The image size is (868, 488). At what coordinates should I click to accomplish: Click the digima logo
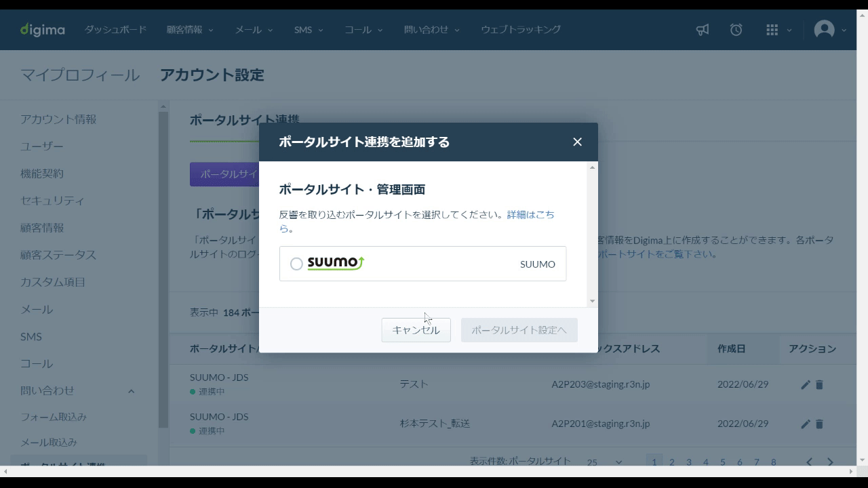[x=43, y=30]
